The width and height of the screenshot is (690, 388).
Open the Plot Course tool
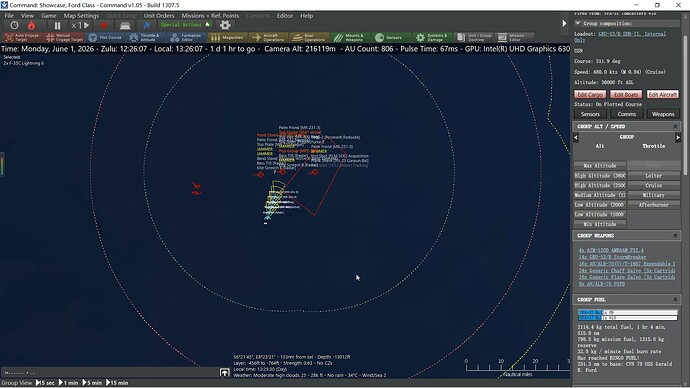[x=105, y=37]
